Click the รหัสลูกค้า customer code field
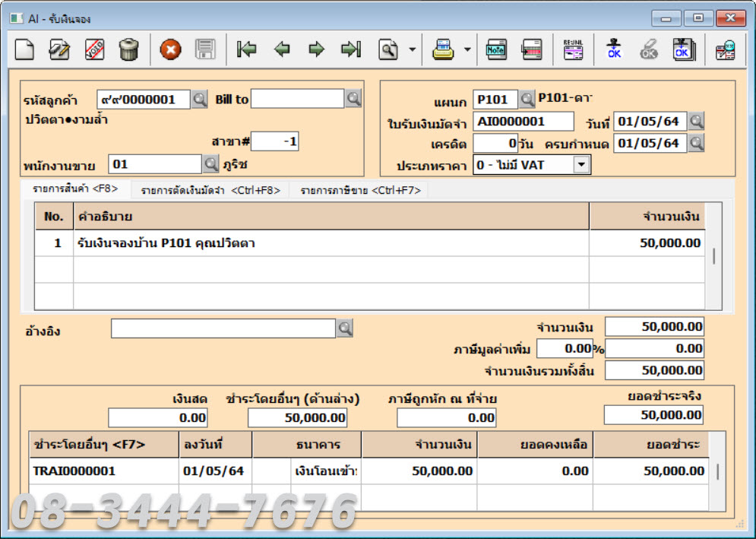 (x=144, y=100)
